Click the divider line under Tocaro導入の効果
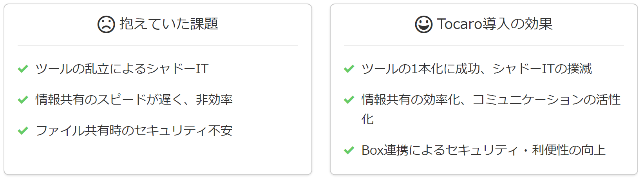 (484, 45)
